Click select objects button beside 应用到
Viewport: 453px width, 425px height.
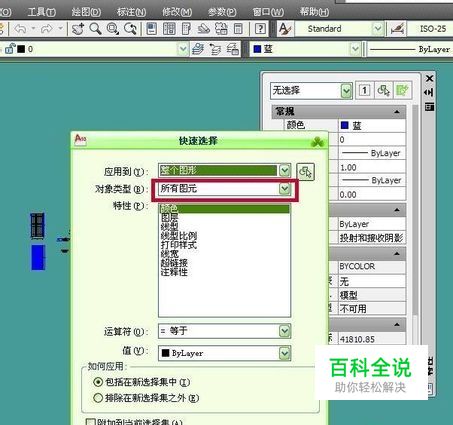pos(305,172)
